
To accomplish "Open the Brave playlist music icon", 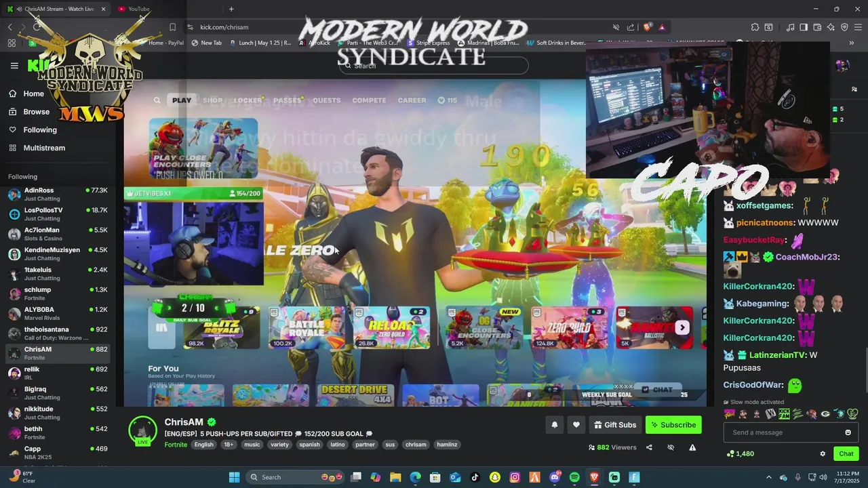I will pos(790,27).
